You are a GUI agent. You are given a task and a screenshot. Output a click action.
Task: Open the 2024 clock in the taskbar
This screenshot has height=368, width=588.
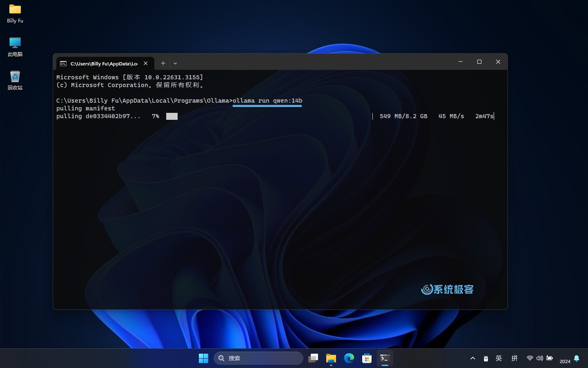point(565,361)
